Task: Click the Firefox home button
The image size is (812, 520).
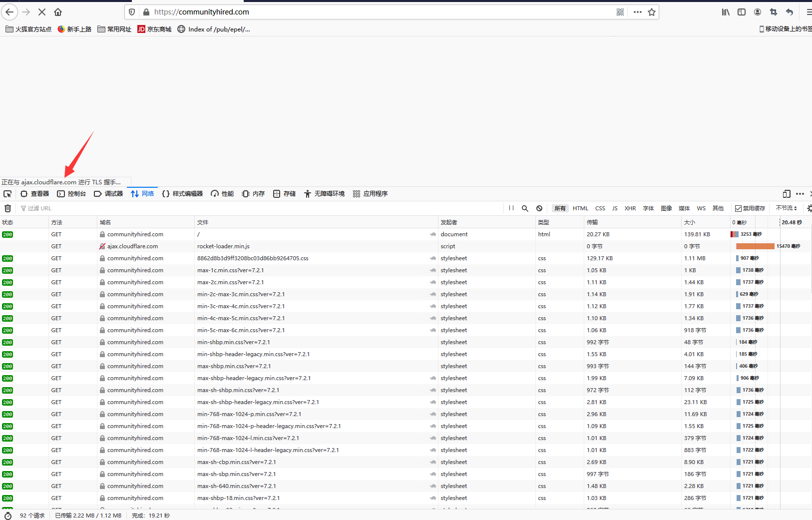Action: tap(58, 12)
